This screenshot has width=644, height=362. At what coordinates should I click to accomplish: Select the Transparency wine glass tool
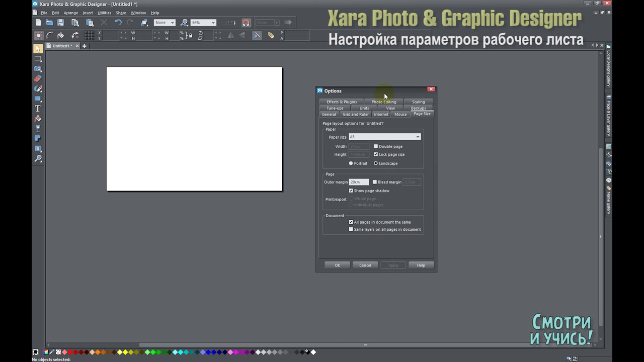pyautogui.click(x=38, y=129)
